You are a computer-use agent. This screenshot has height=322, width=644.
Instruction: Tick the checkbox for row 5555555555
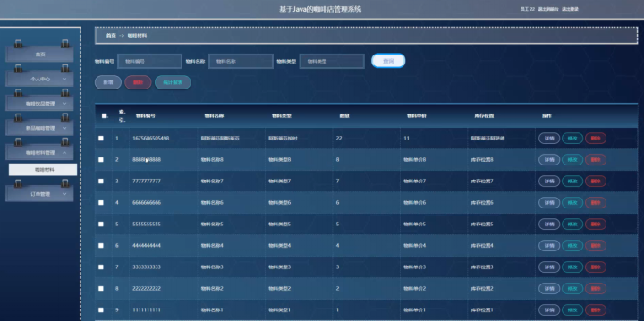[x=101, y=225]
